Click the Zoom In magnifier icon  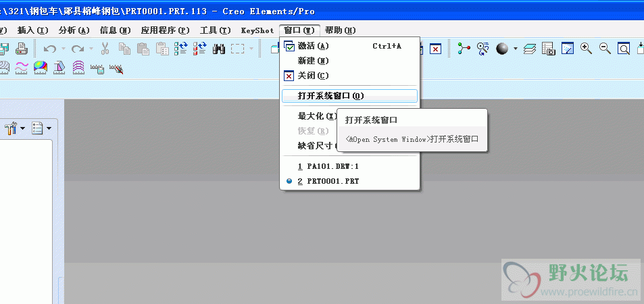[586, 49]
